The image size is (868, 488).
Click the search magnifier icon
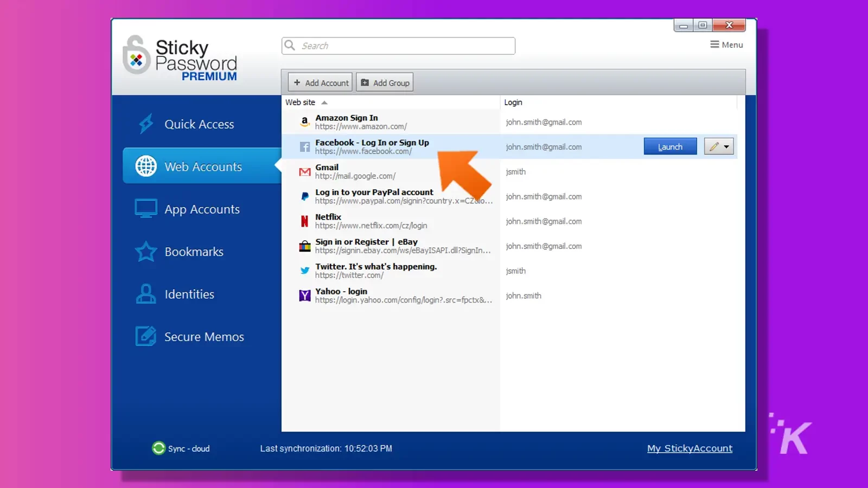pyautogui.click(x=290, y=45)
